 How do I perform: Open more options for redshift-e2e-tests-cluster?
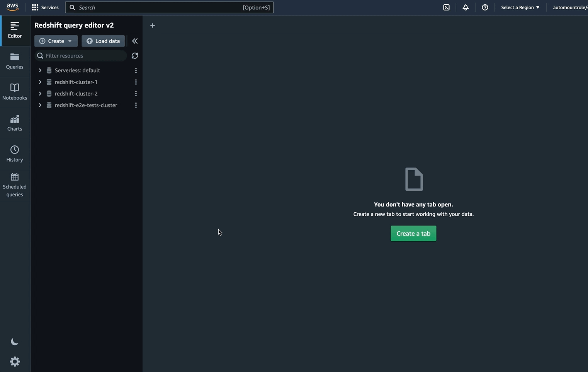point(136,105)
